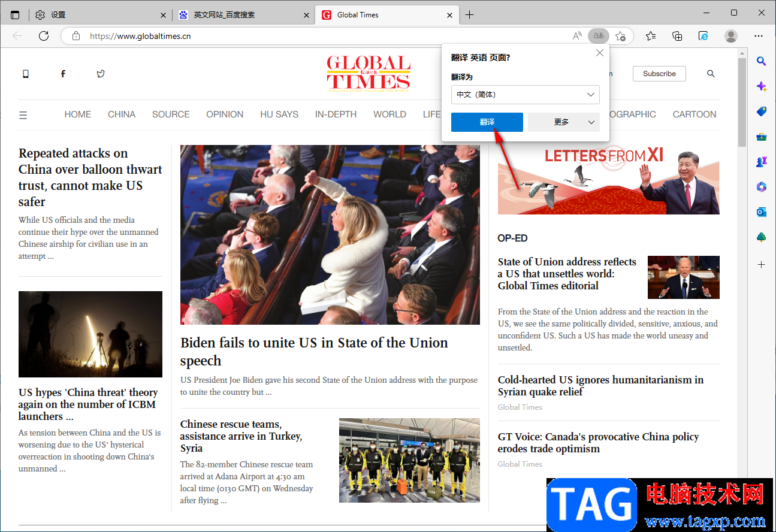Screen dimensions: 776x532
Task: Close the 设置 tab
Action: pyautogui.click(x=164, y=15)
